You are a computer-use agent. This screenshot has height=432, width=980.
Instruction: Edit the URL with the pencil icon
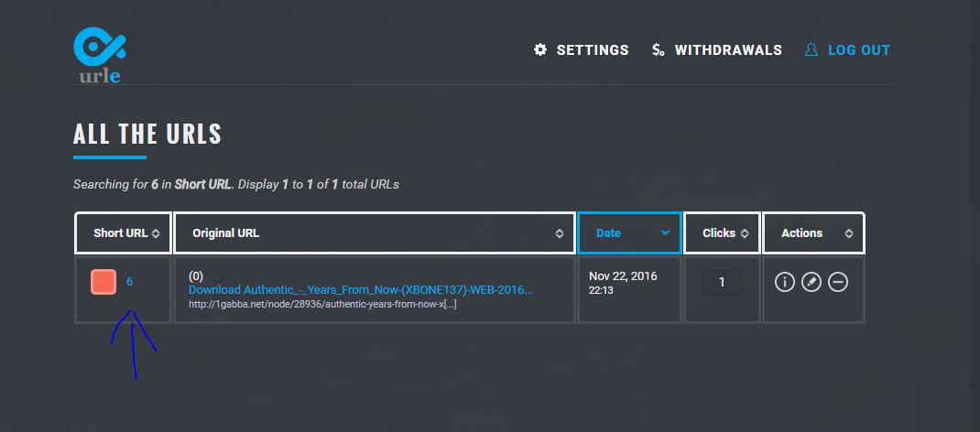pos(811,282)
